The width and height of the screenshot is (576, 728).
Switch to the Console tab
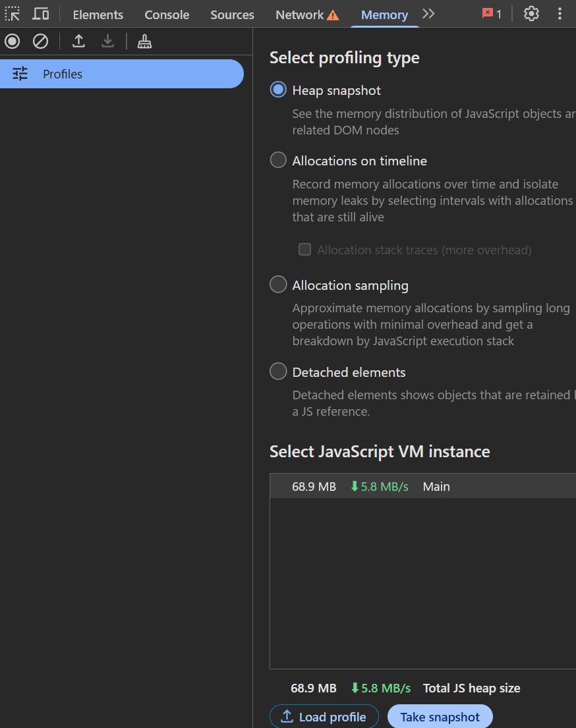pyautogui.click(x=167, y=15)
